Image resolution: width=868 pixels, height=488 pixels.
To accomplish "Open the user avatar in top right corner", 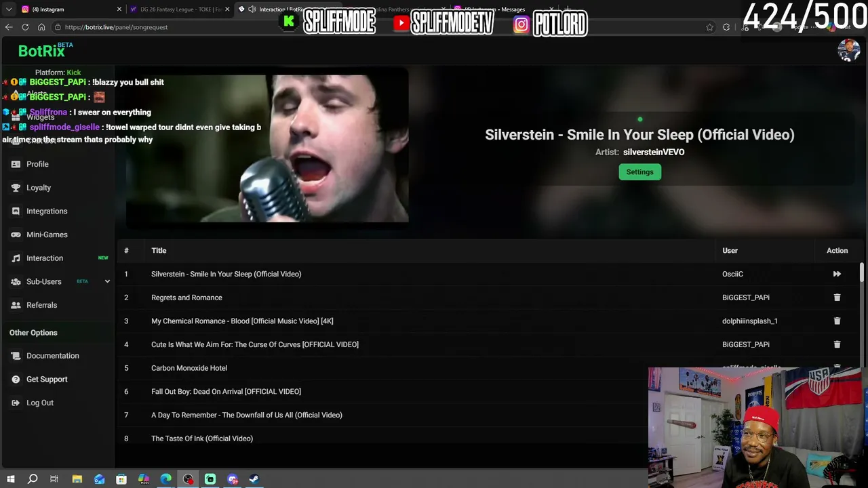I will pyautogui.click(x=849, y=51).
